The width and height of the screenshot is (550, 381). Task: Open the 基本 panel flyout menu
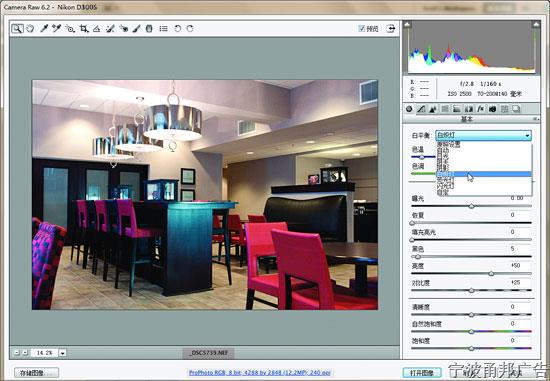536,119
